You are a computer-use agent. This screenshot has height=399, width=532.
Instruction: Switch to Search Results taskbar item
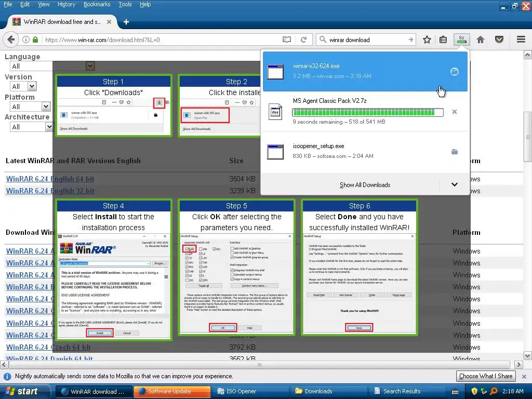pyautogui.click(x=407, y=391)
